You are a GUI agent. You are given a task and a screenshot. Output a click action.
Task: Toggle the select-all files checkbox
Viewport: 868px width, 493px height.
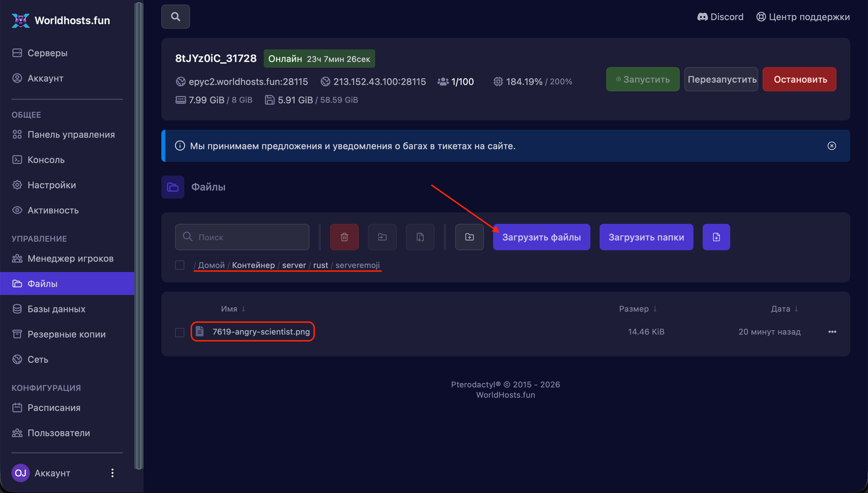pos(179,265)
